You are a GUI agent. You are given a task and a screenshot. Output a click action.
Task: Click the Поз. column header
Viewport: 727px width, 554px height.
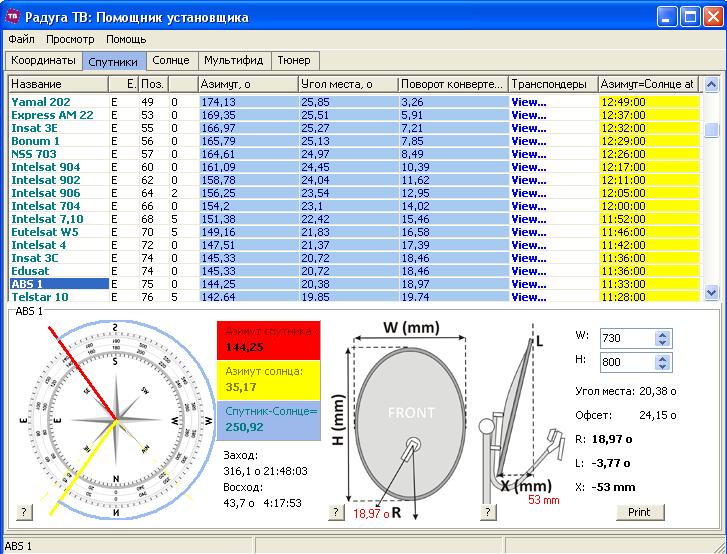153,84
